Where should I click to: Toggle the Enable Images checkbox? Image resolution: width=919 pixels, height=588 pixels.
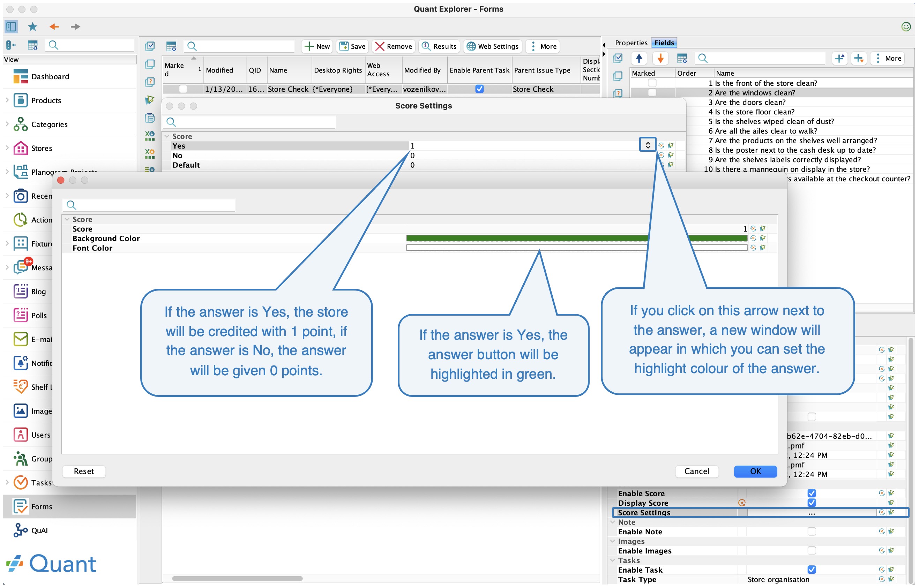[x=812, y=551]
